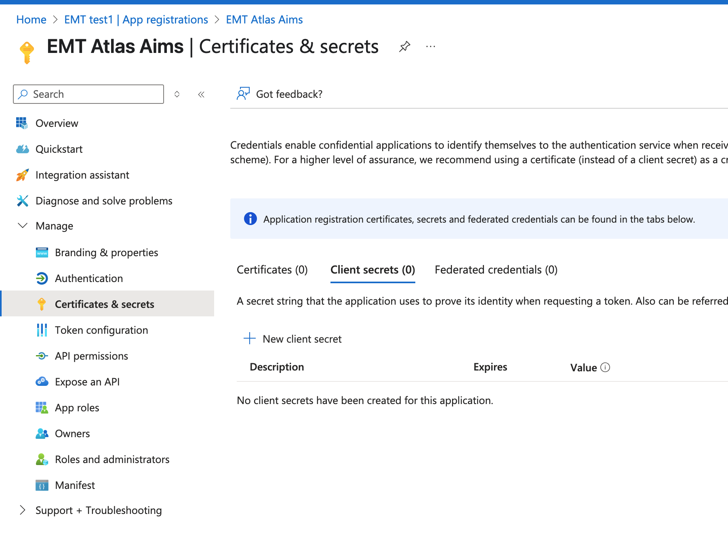Click the Branding & properties icon

(42, 253)
